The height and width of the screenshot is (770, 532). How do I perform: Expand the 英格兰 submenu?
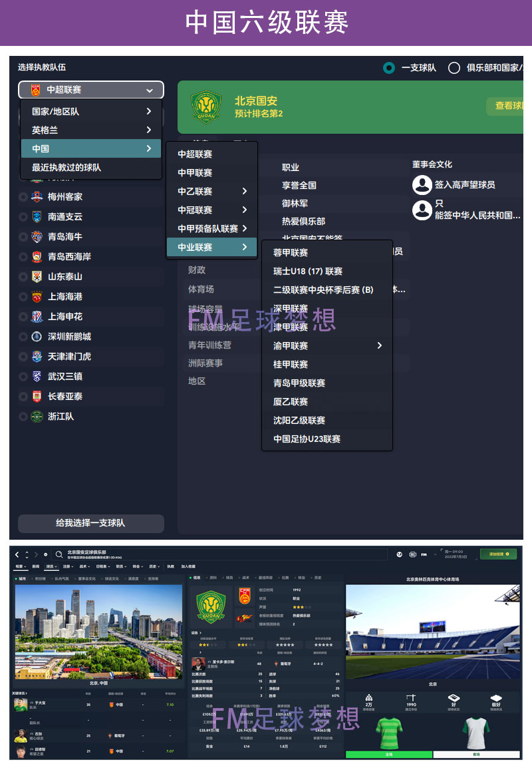click(x=91, y=130)
